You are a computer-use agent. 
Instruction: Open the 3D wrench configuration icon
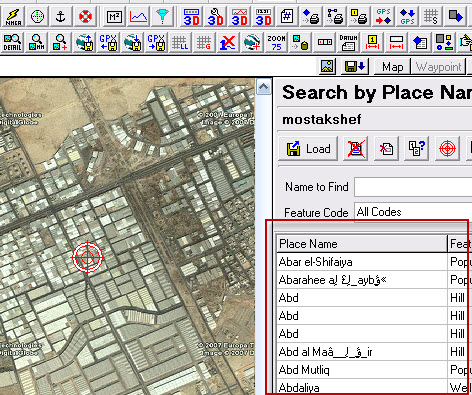(215, 17)
